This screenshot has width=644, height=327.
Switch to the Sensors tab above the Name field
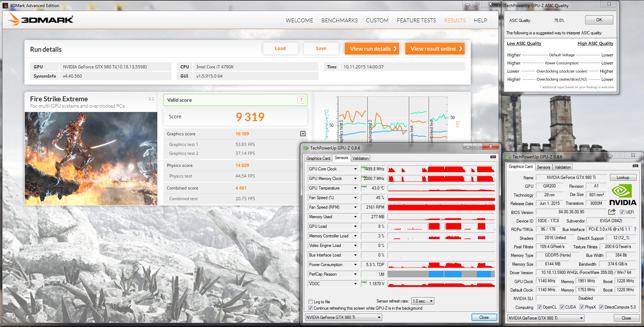543,167
